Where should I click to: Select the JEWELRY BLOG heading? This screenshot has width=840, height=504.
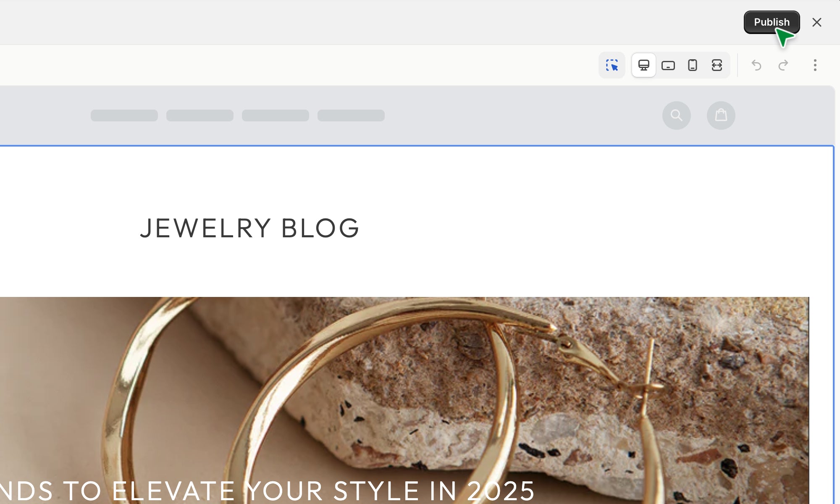tap(249, 228)
